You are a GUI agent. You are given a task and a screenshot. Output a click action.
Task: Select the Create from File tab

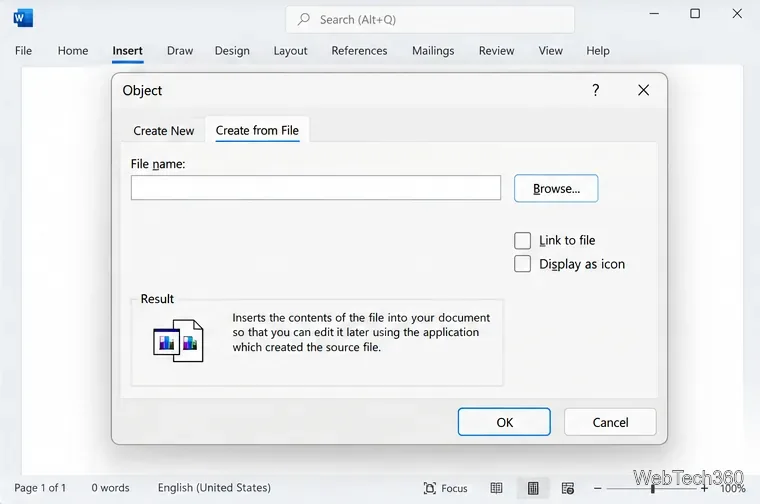pyautogui.click(x=257, y=130)
